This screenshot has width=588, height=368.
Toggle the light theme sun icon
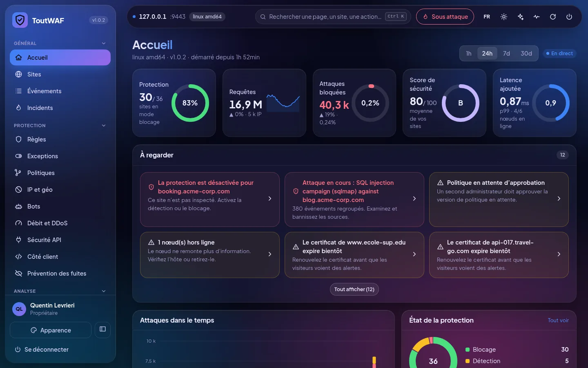504,17
